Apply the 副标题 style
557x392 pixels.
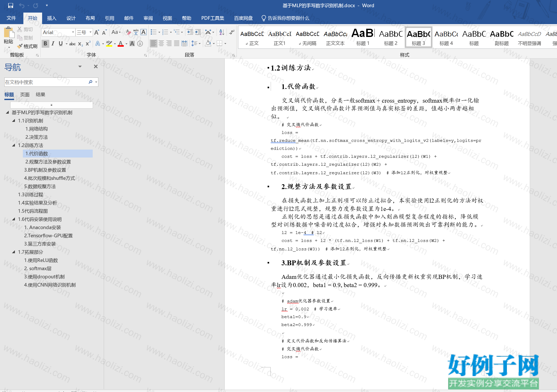click(502, 37)
